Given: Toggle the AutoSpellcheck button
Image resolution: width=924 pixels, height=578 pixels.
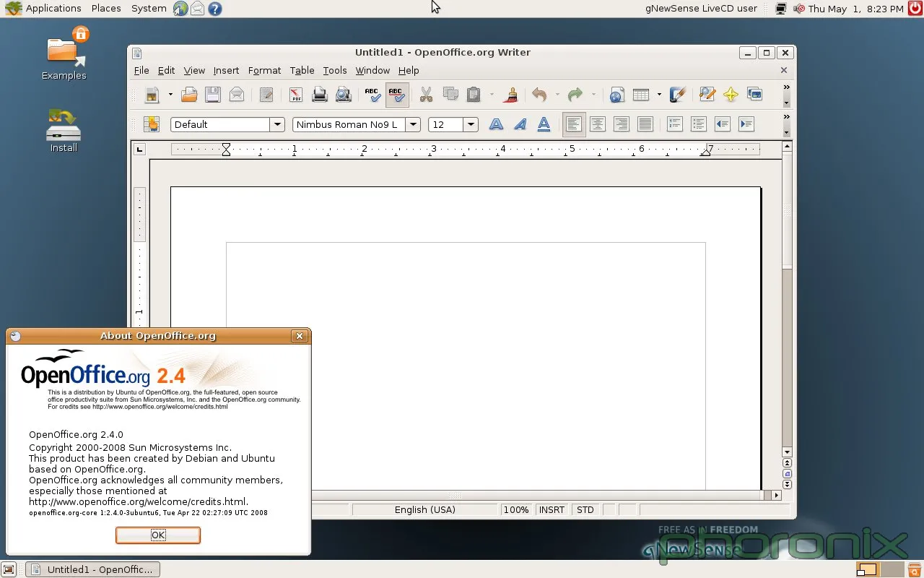Looking at the screenshot, I should coord(396,95).
